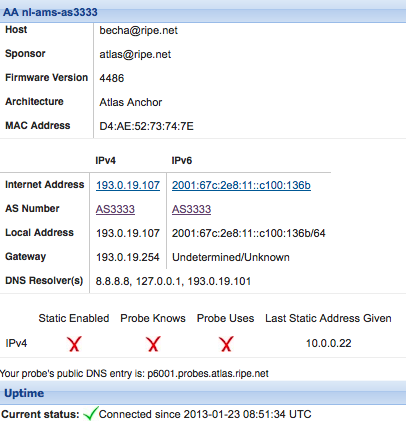Click the DNS resolvers list value

tap(173, 281)
